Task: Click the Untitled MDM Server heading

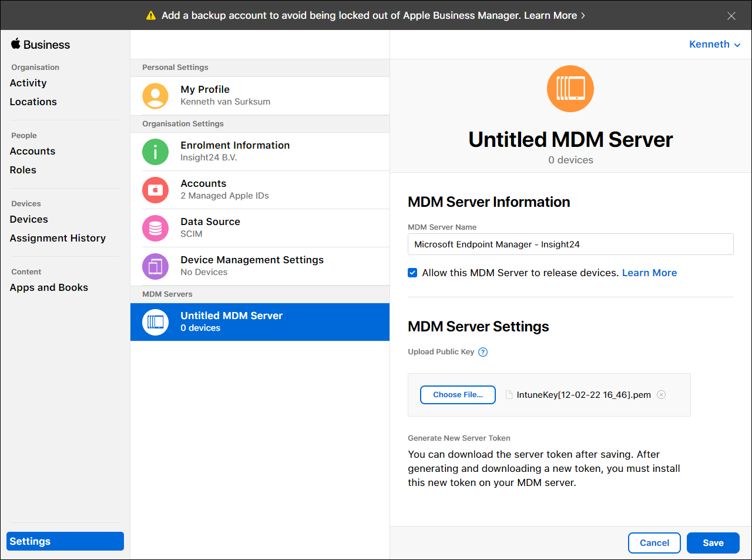Action: tap(570, 139)
